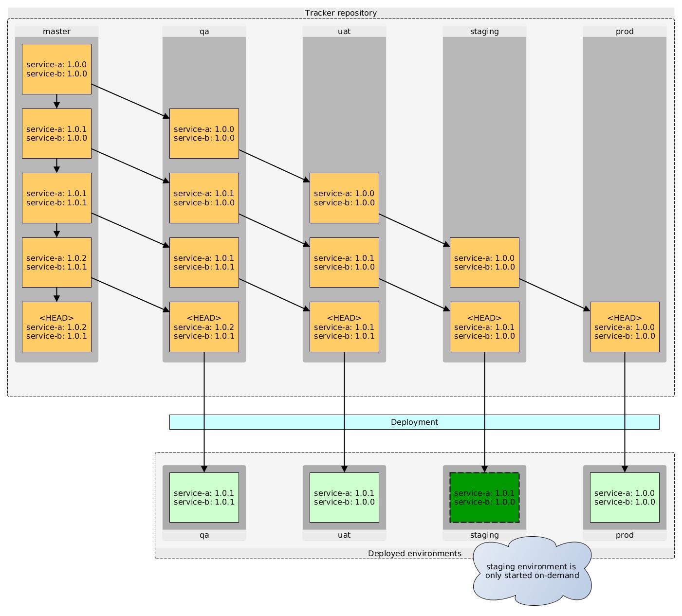Select the qa column header in Tracker repository

[204, 31]
